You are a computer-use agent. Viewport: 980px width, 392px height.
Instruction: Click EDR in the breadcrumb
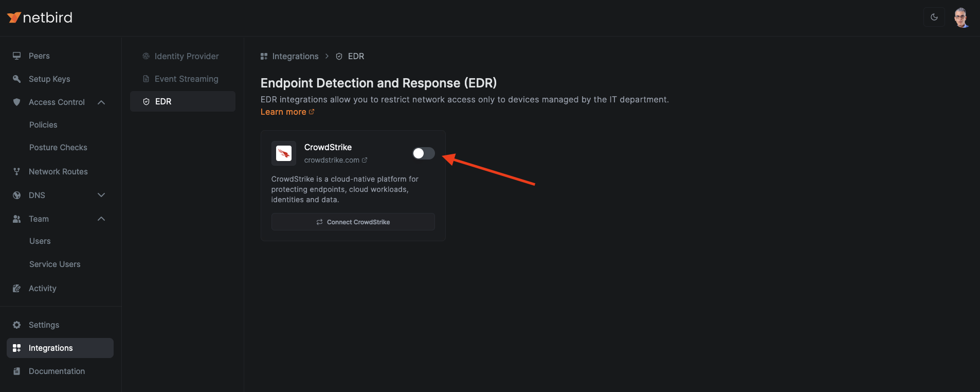coord(356,56)
